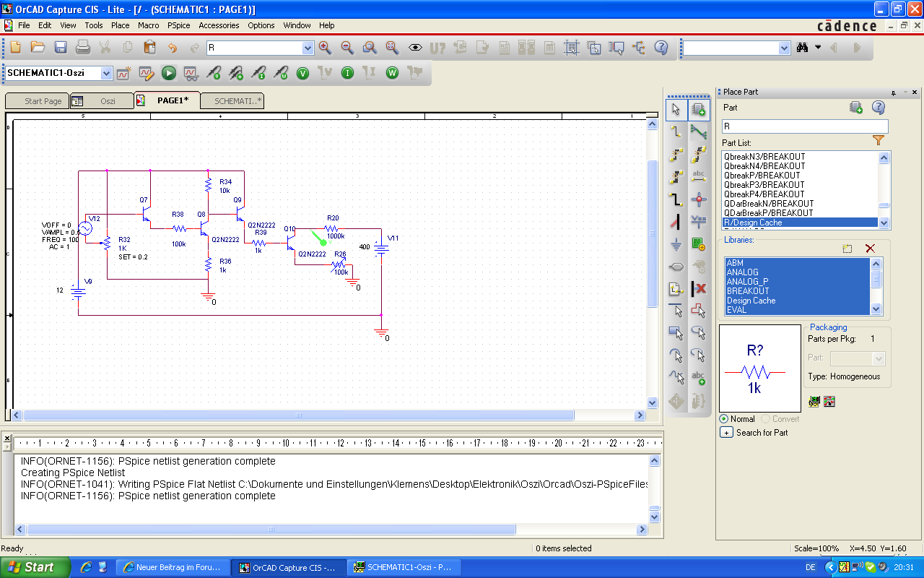924x578 pixels.
Task: Click the session log horizontal scrollbar
Action: pyautogui.click(x=271, y=530)
